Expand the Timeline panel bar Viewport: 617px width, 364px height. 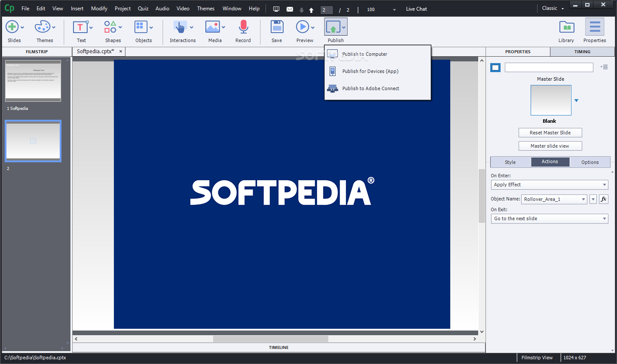click(279, 348)
